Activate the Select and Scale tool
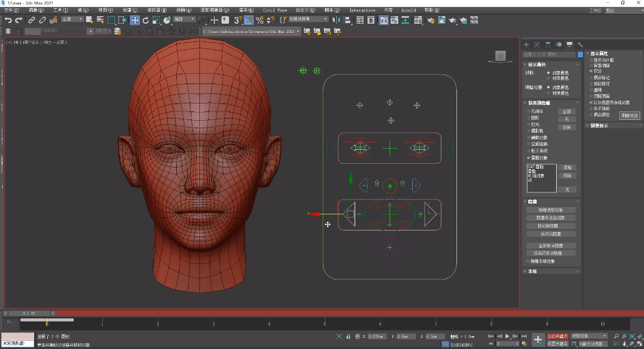This screenshot has width=644, height=349. (x=156, y=20)
